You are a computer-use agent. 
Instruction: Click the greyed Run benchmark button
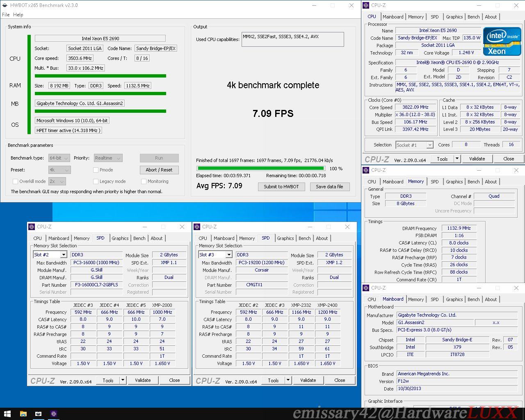pos(159,158)
